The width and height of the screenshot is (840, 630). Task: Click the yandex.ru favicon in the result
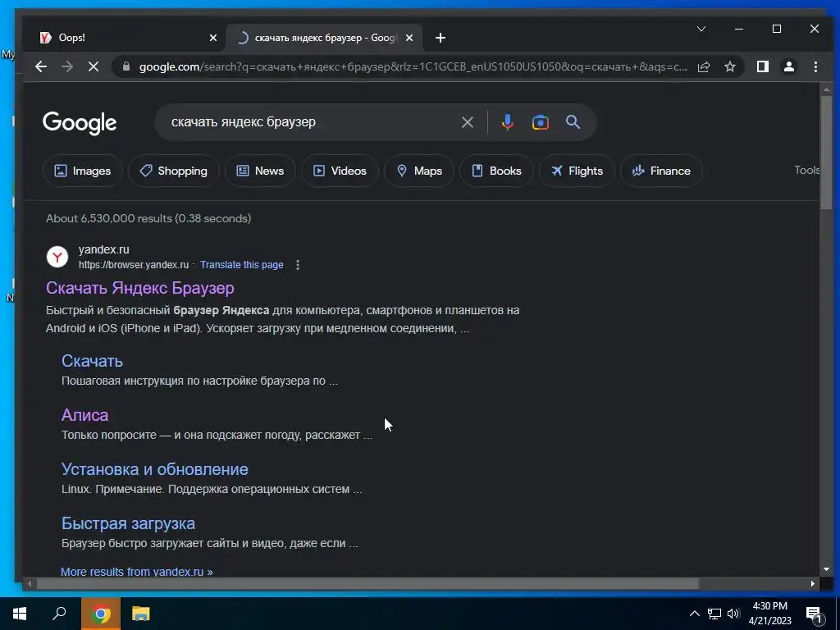coord(57,257)
